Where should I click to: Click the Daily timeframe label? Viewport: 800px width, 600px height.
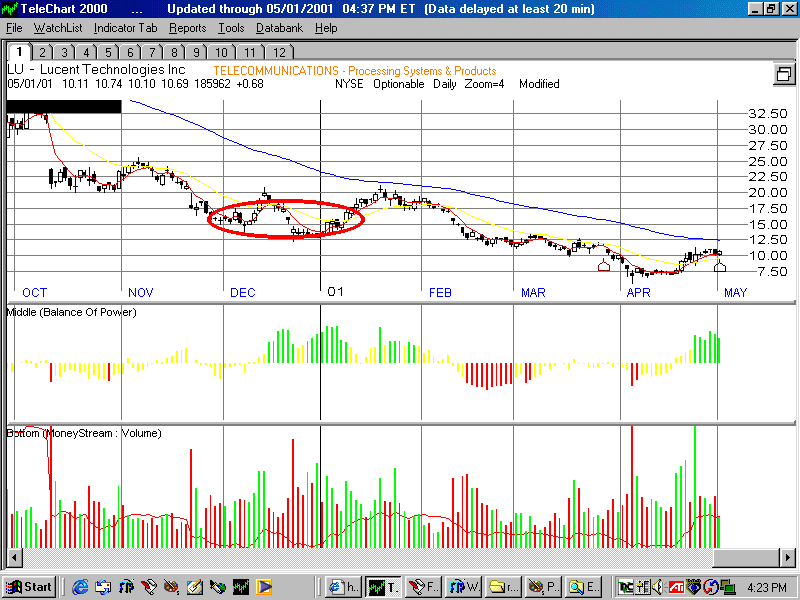tap(444, 84)
